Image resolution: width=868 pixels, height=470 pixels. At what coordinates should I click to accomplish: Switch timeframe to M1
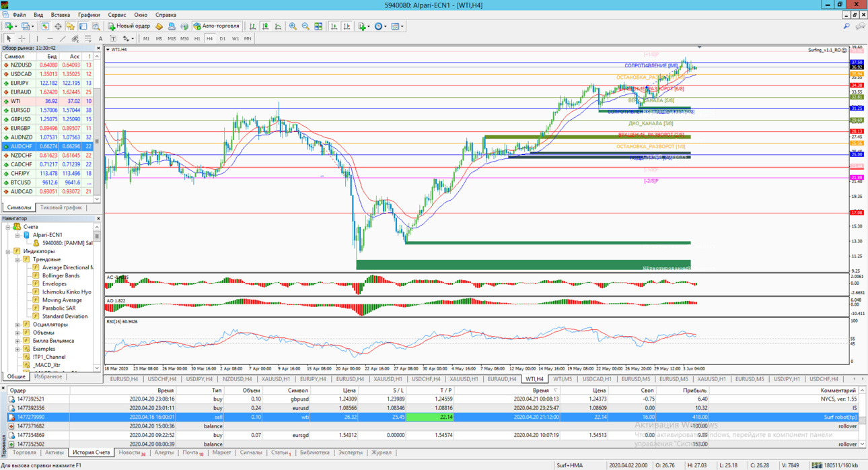[x=146, y=38]
